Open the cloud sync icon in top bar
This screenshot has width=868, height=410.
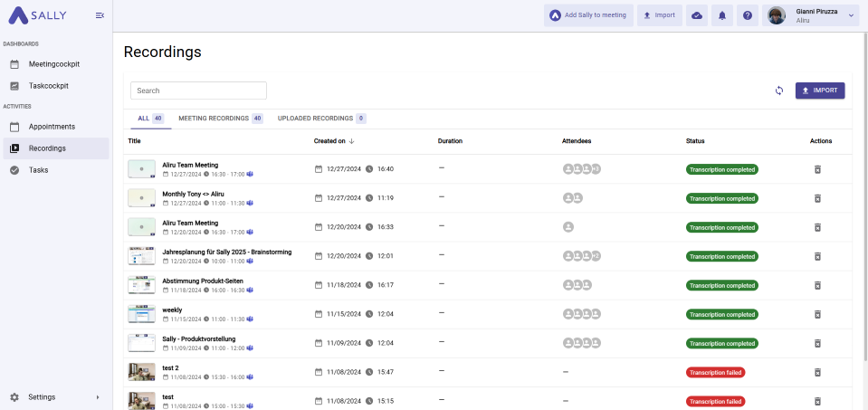(697, 15)
